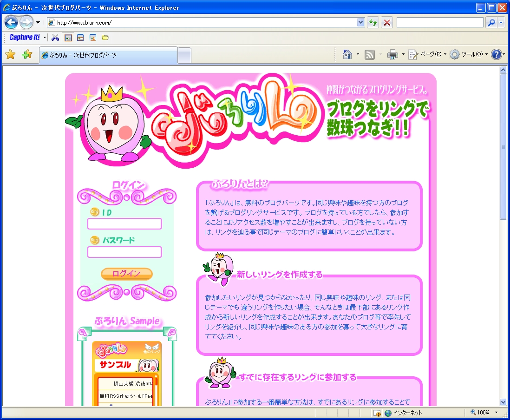Screen dimensions: 510x420
Task: Click the second window capture icon
Action: pyautogui.click(x=80, y=38)
